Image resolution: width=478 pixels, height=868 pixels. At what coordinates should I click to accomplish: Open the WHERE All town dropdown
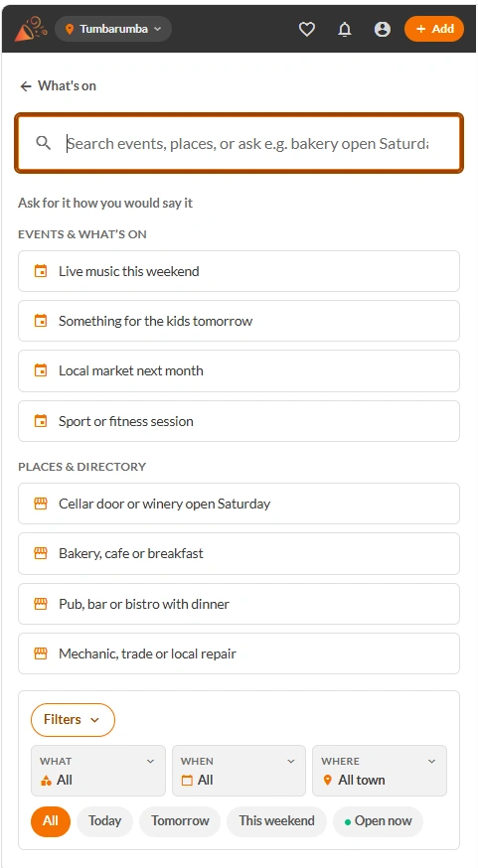tap(380, 771)
